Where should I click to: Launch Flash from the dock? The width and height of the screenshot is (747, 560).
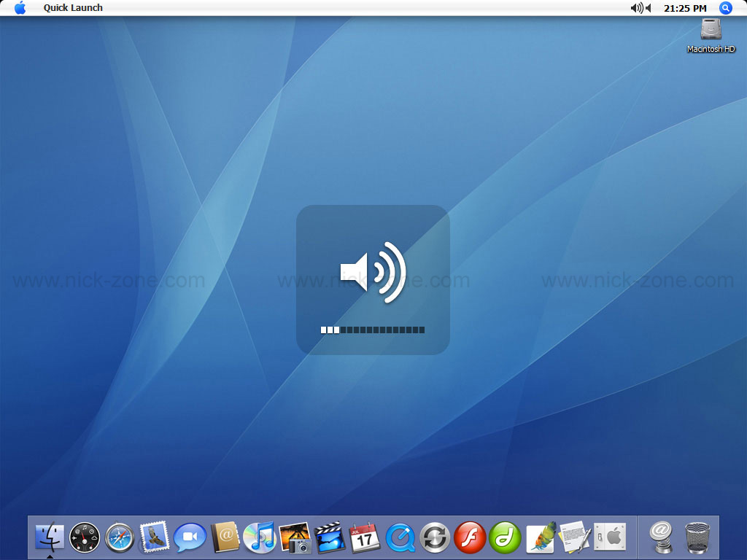pos(470,537)
